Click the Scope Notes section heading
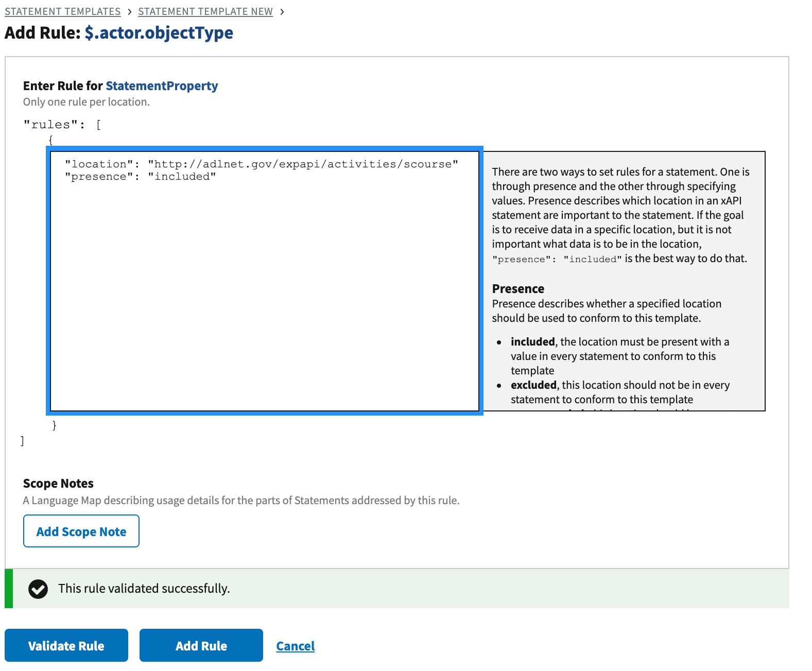This screenshot has height=671, width=812. tap(58, 483)
